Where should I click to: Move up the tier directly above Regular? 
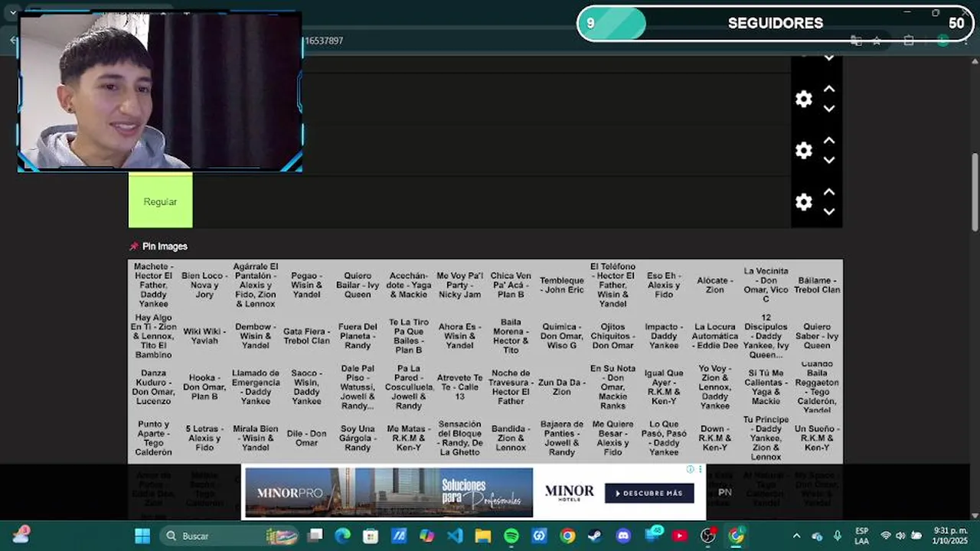pos(829,141)
